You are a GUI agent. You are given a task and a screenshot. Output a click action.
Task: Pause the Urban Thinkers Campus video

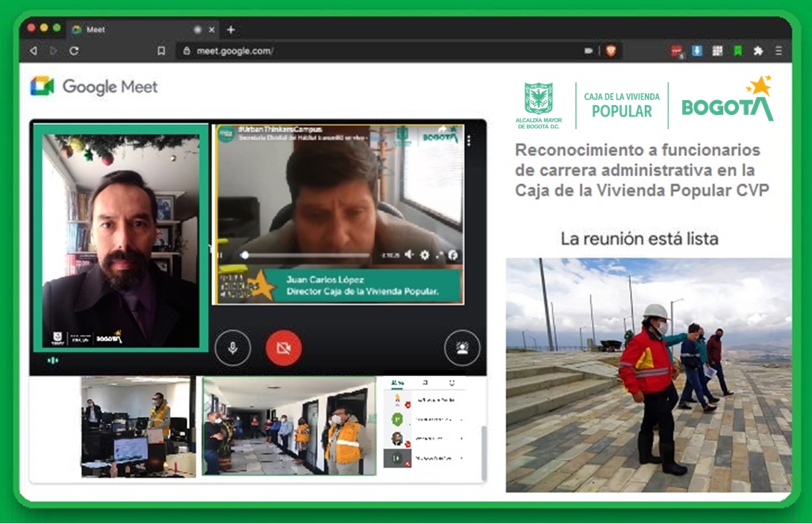(221, 255)
